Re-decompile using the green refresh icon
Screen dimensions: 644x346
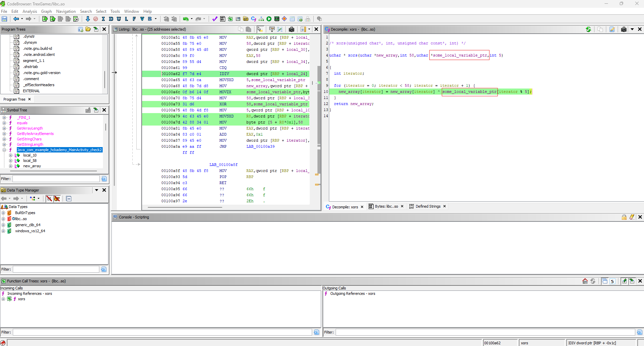[x=588, y=29]
